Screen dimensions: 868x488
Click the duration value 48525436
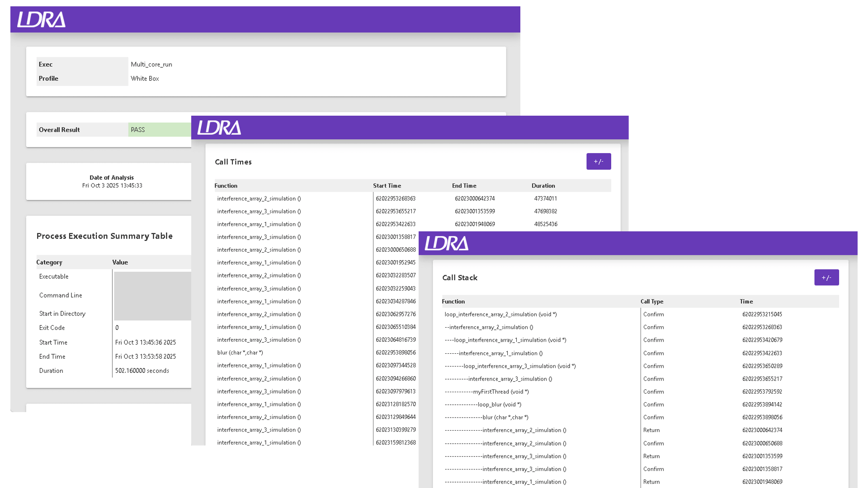coord(546,224)
